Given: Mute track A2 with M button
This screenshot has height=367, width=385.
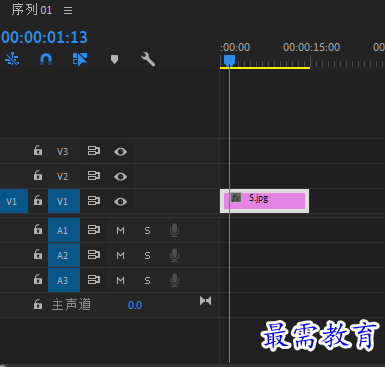Looking at the screenshot, I should (120, 256).
